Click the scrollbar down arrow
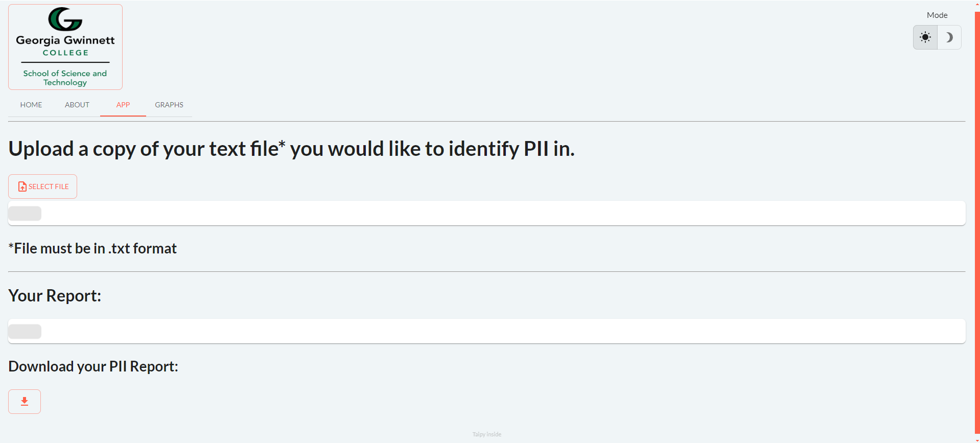Screen dimensions: 980x443 (977, 440)
